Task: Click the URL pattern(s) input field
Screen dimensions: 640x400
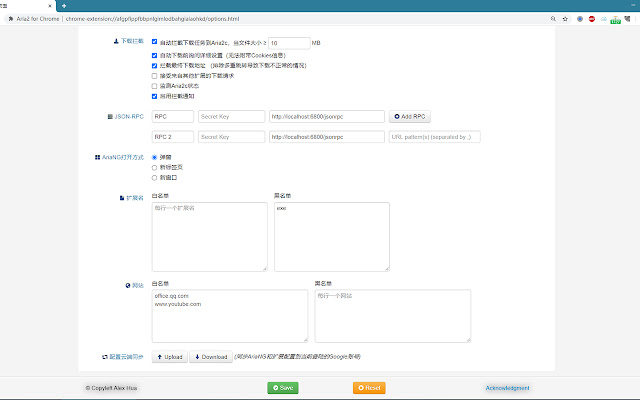Action: click(x=434, y=137)
